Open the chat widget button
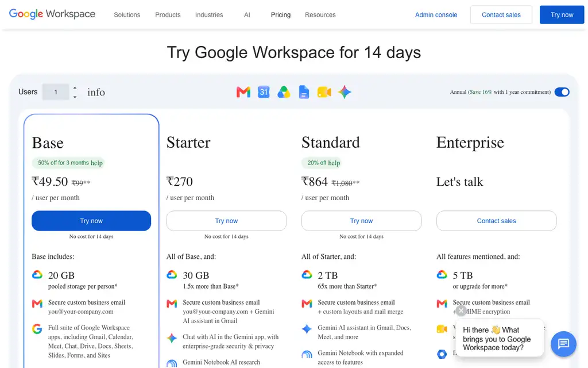This screenshot has width=588, height=368. pyautogui.click(x=564, y=344)
